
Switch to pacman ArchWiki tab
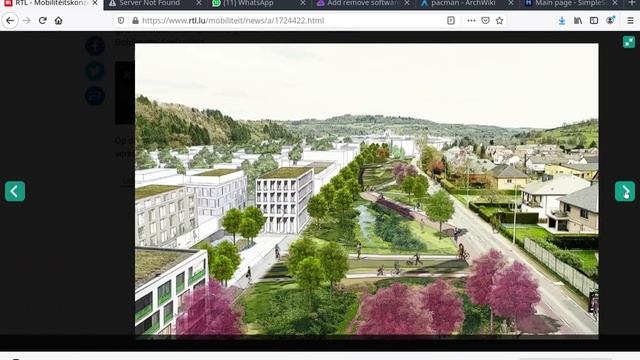pos(462,3)
